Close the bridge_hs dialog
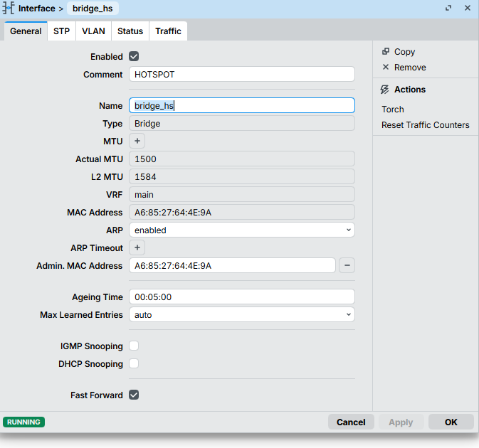Viewport: 479px width, 448px height. click(468, 8)
